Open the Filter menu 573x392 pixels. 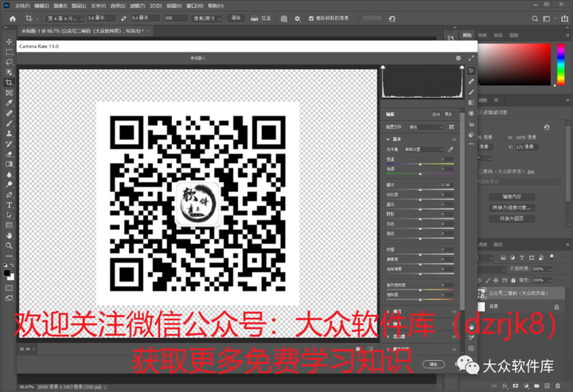coord(138,6)
